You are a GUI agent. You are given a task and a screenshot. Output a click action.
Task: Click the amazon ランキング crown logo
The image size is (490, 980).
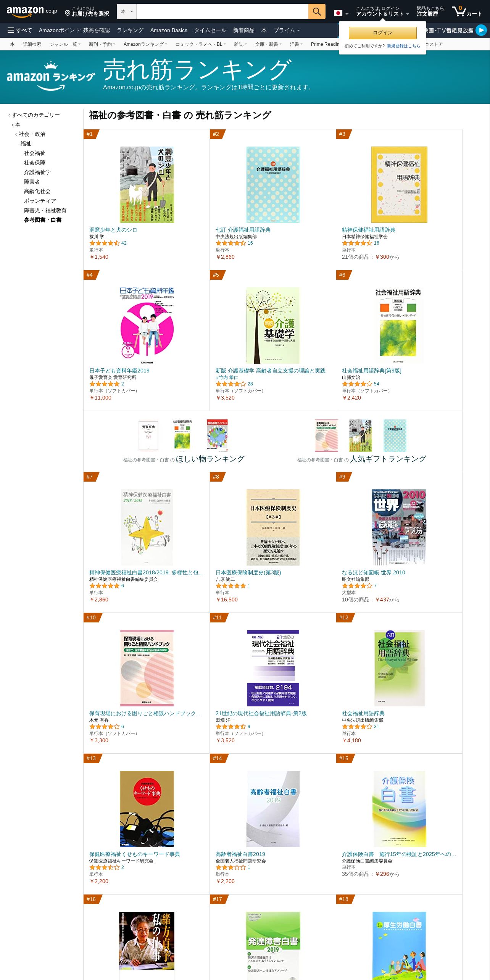click(51, 76)
